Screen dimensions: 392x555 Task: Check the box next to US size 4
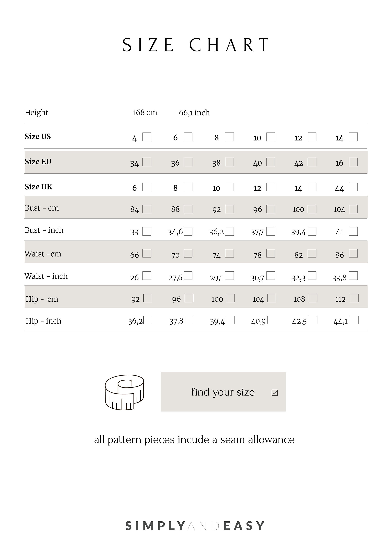pyautogui.click(x=147, y=137)
